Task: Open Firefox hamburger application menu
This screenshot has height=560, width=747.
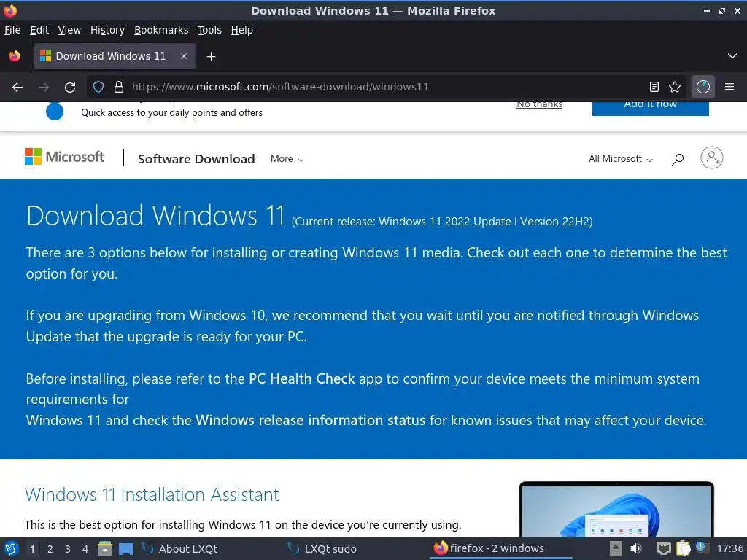Action: [x=729, y=87]
